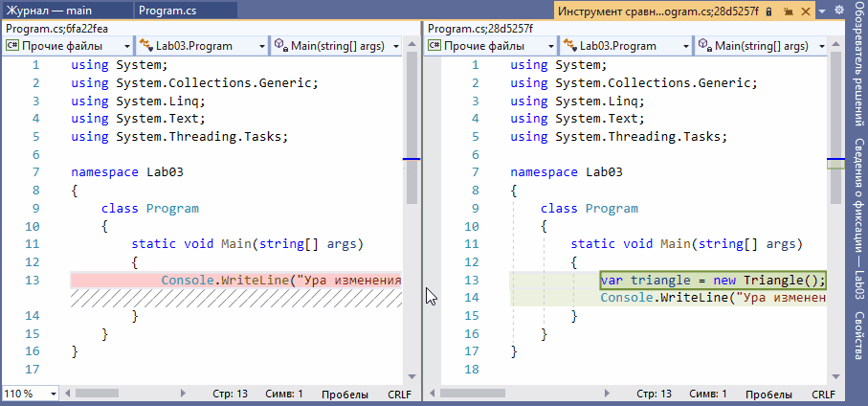Screen dimensions: 868x406
Task: Click static void Main line in right pane
Action: coord(686,244)
